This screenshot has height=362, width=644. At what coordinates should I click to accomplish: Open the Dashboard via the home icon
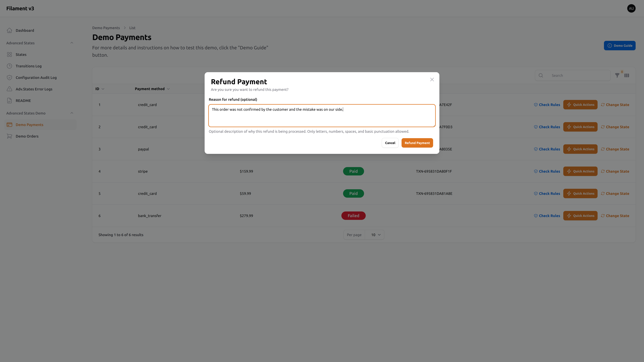click(9, 30)
